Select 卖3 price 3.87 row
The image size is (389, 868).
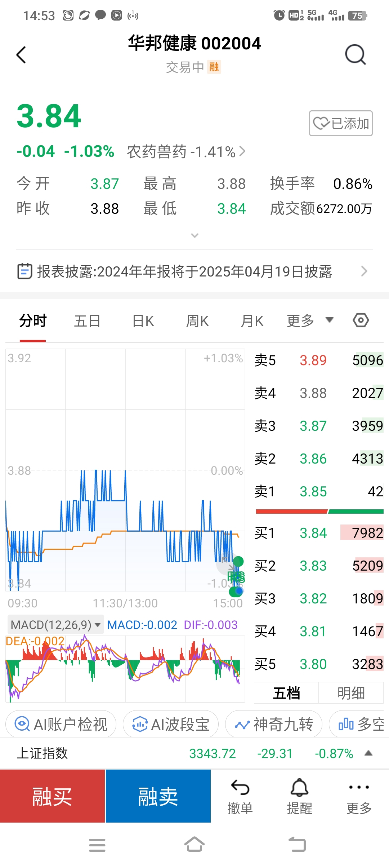click(319, 426)
